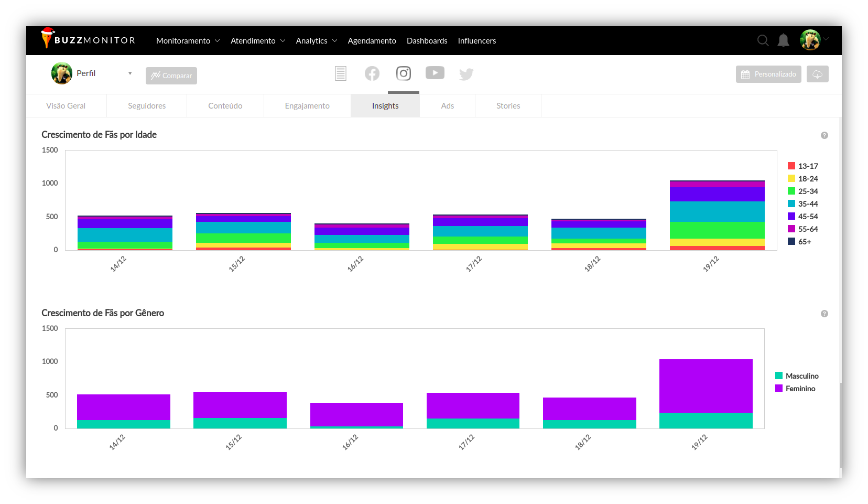The height and width of the screenshot is (504, 868).
Task: Expand the Analytics menu
Action: (x=316, y=41)
